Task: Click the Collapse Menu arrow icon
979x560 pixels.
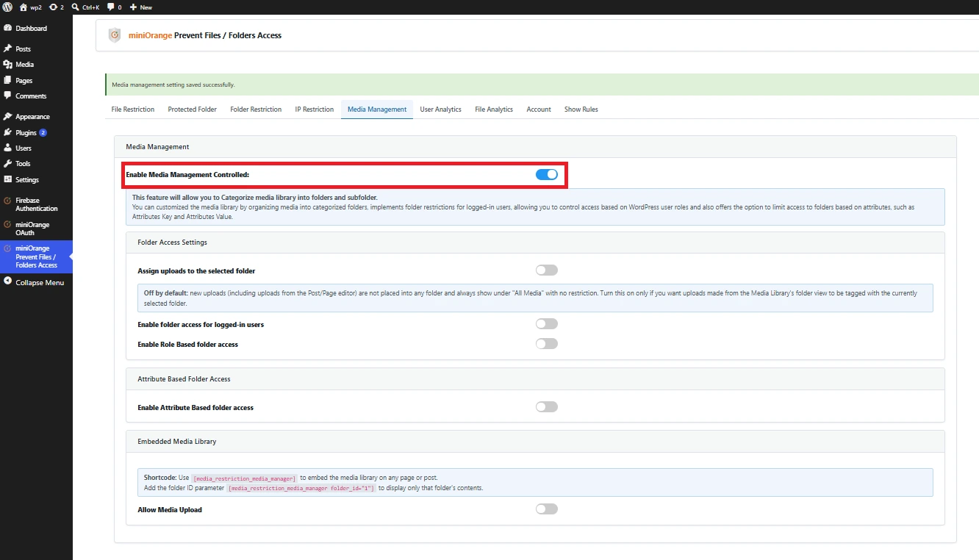Action: click(7, 281)
